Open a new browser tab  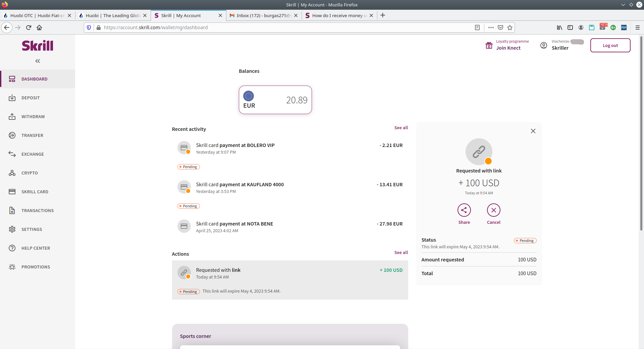[383, 15]
